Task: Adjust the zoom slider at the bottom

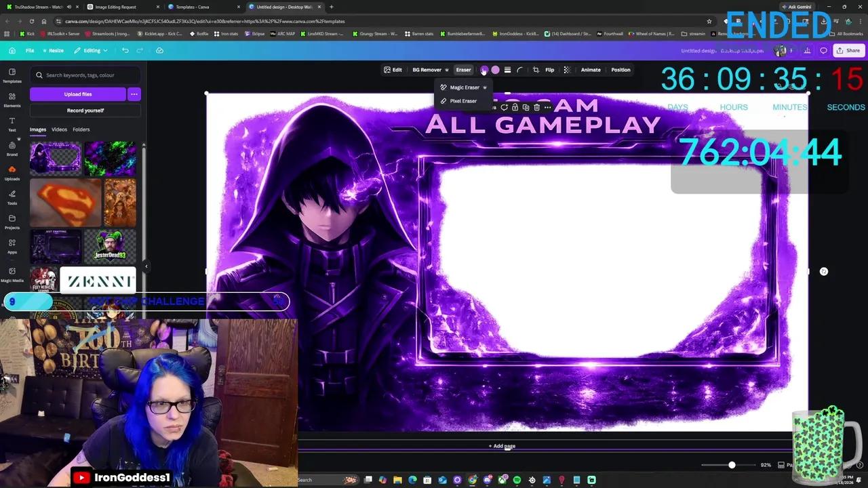Action: pos(731,465)
